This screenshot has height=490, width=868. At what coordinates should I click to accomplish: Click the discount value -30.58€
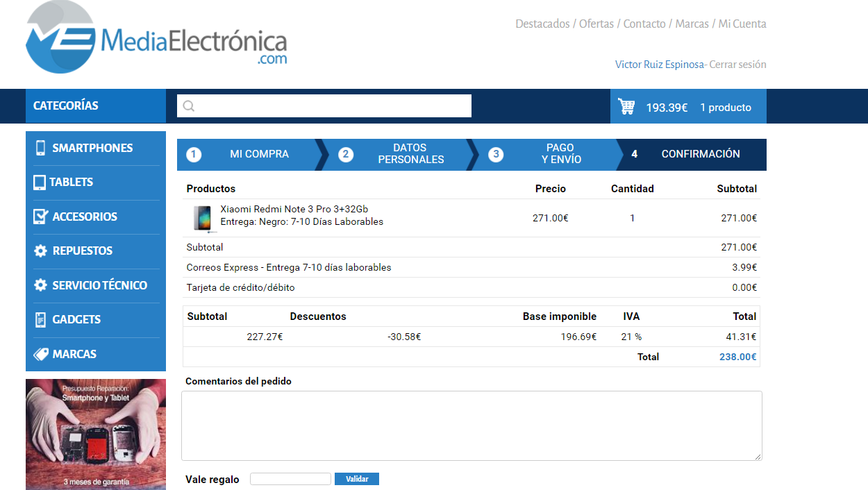coord(404,337)
